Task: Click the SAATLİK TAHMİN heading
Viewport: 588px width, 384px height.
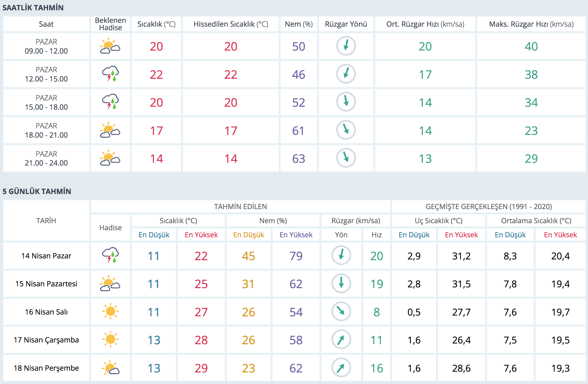Action: coord(33,8)
